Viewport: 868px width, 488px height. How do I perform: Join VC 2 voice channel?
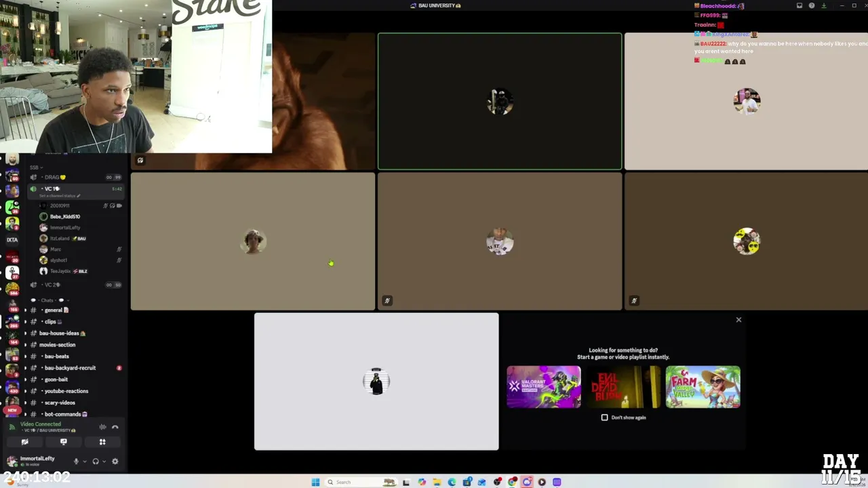click(x=75, y=285)
